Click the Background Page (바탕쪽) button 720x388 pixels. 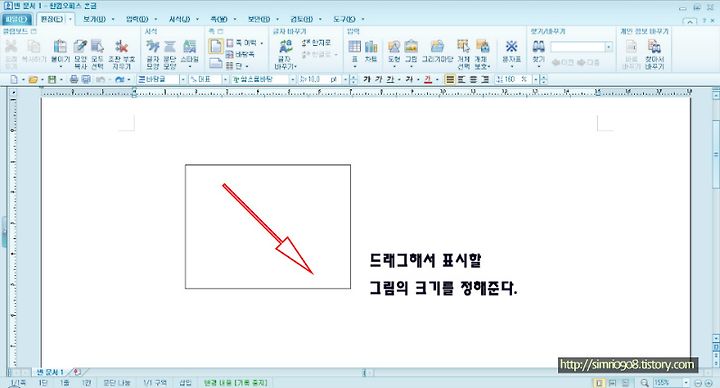(240, 55)
